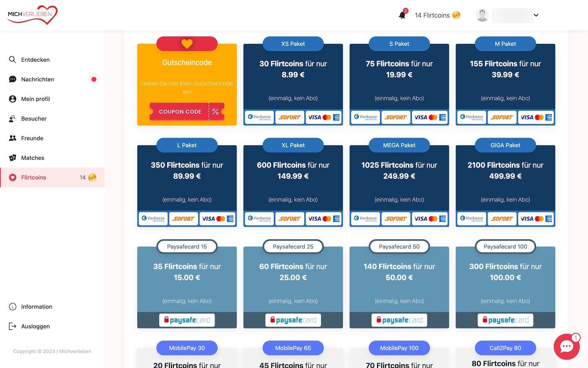Viewport: 588px width, 368px height.
Task: Click paysafecard logo under 100.00 € offer
Action: pyautogui.click(x=506, y=320)
